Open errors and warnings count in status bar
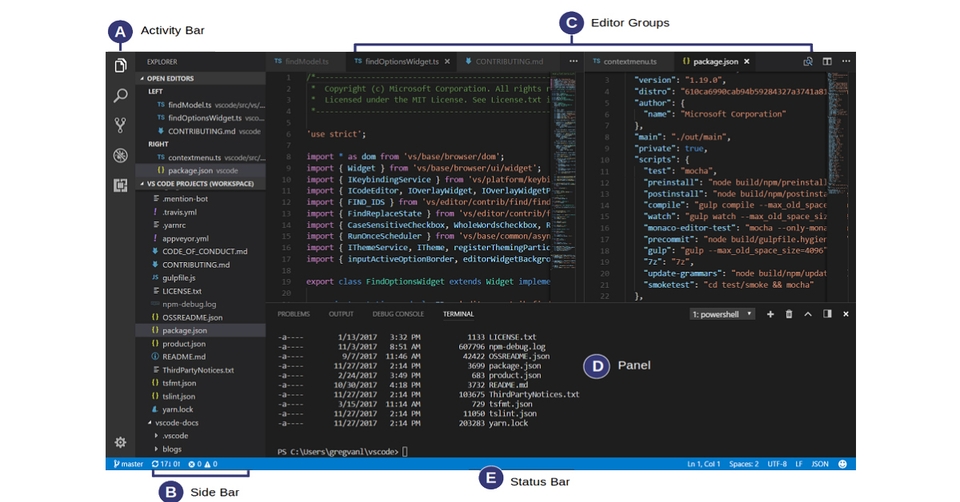 [203, 464]
